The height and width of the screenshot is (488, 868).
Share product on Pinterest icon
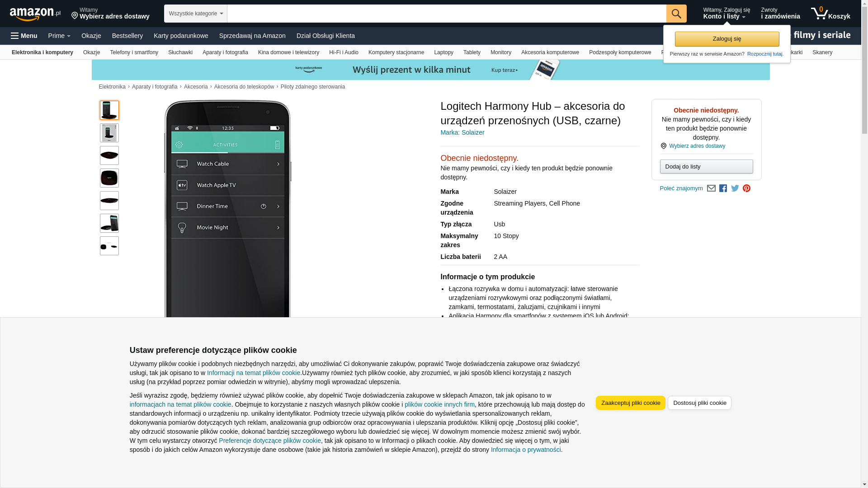point(746,188)
